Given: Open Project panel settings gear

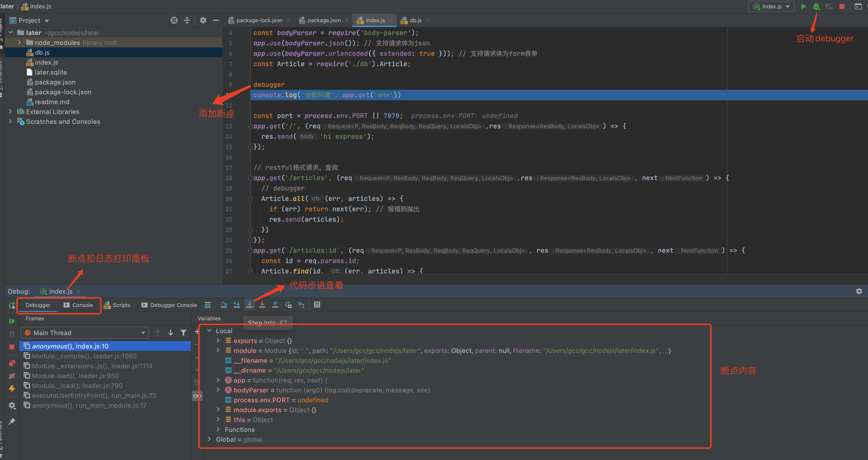Looking at the screenshot, I should [x=203, y=20].
